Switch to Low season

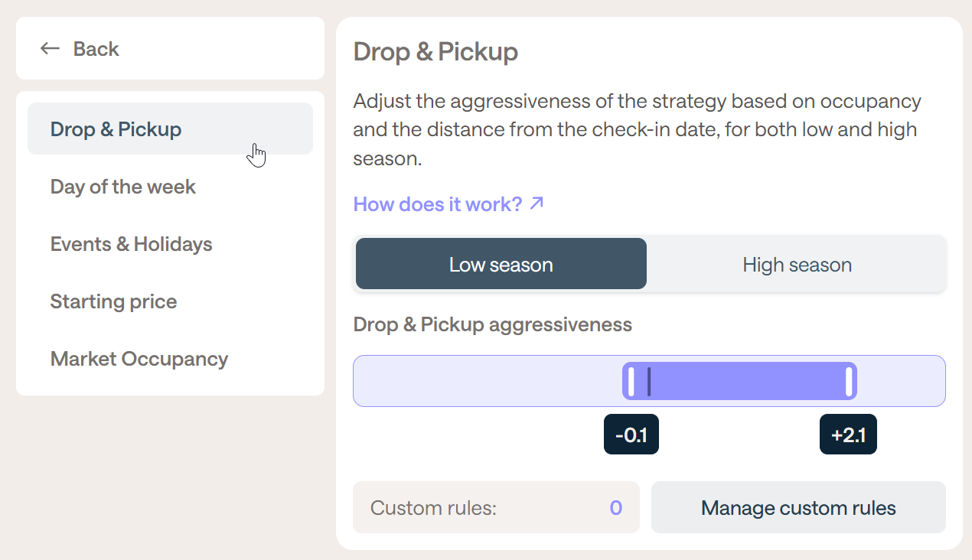[501, 265]
